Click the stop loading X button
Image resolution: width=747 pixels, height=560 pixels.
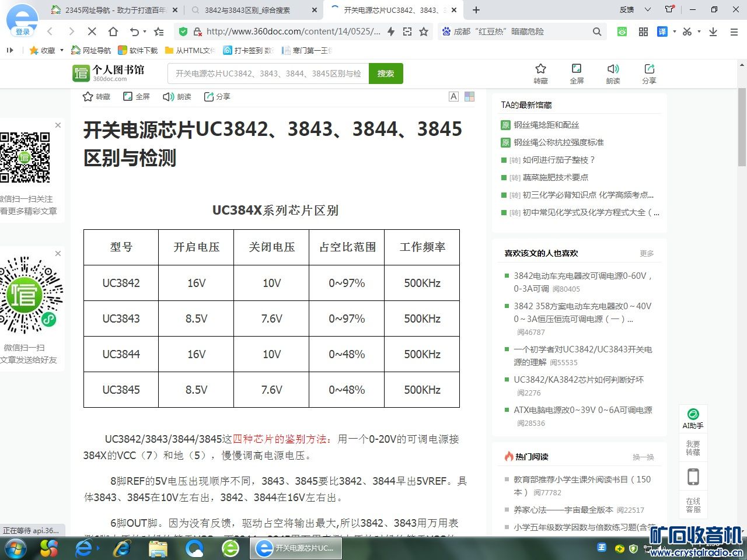click(x=92, y=32)
